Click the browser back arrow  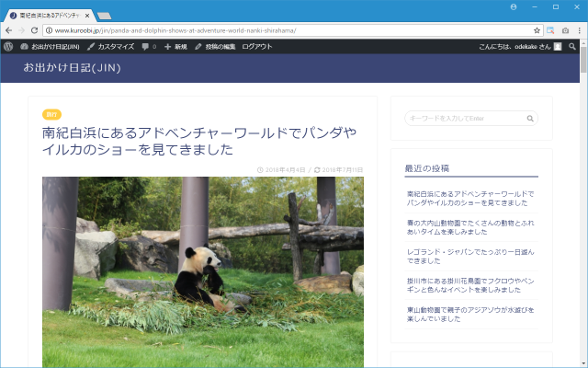[x=8, y=30]
